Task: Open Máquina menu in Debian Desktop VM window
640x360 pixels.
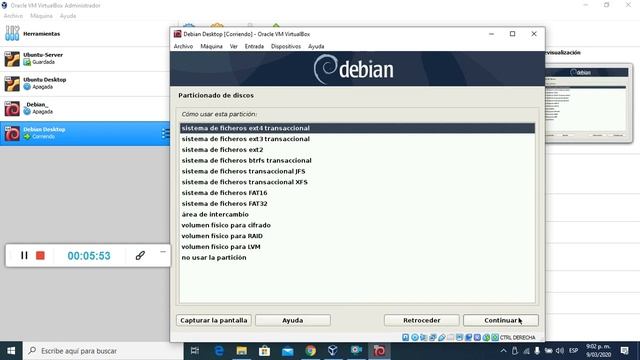Action: (211, 47)
